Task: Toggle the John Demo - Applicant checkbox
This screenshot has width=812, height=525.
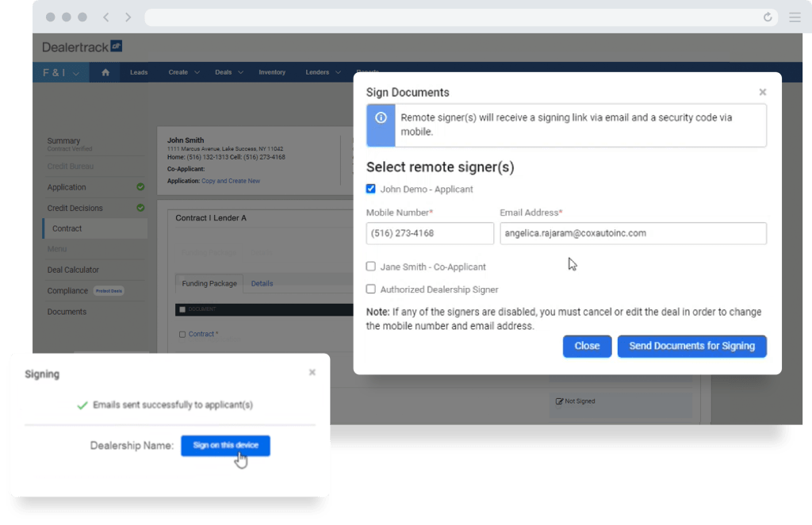Action: tap(371, 189)
